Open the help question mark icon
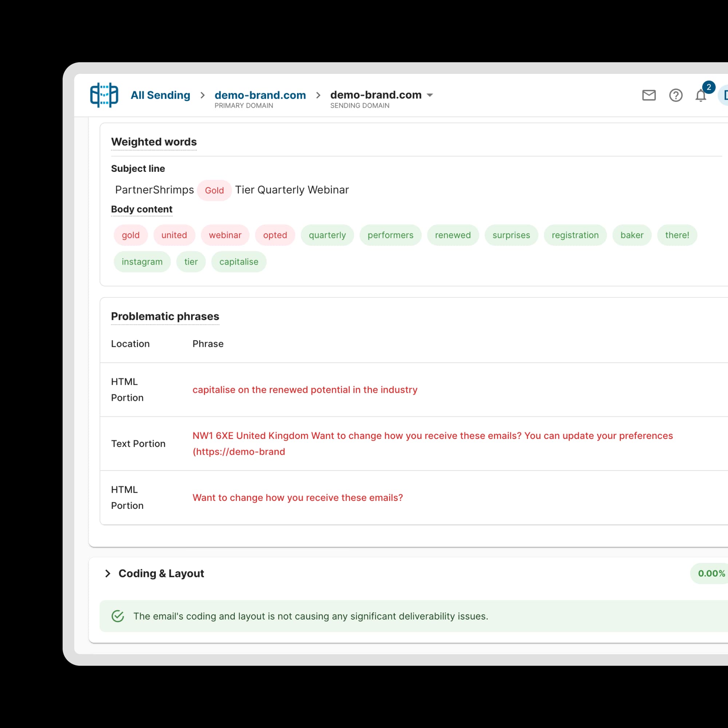728x728 pixels. tap(676, 95)
